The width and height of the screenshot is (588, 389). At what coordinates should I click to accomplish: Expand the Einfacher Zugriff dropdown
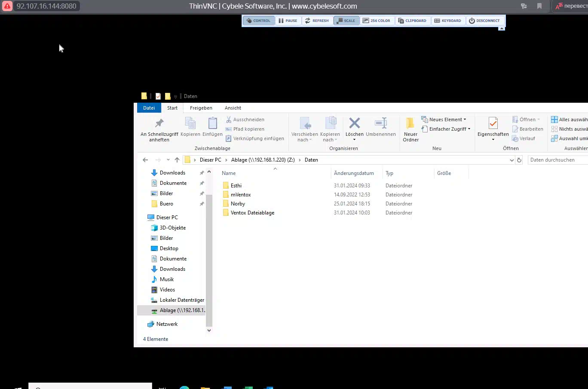[447, 129]
